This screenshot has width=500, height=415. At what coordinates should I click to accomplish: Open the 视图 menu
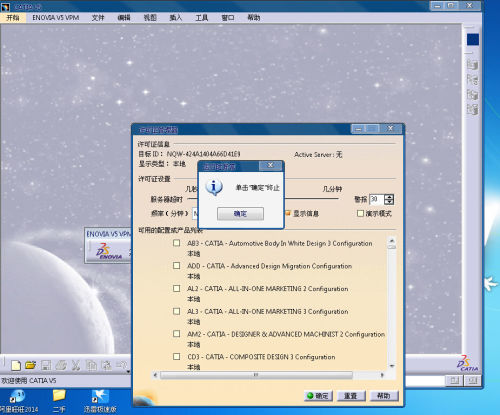pos(150,18)
